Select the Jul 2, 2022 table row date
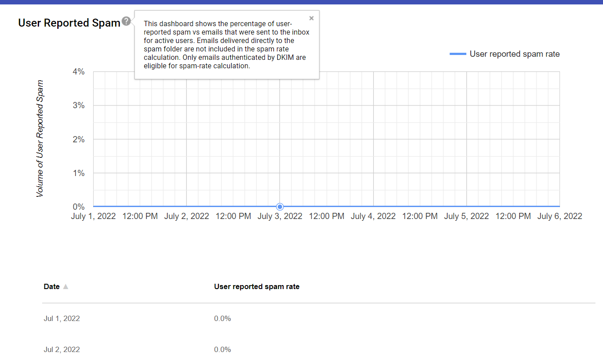603x364 pixels. pyautogui.click(x=62, y=349)
